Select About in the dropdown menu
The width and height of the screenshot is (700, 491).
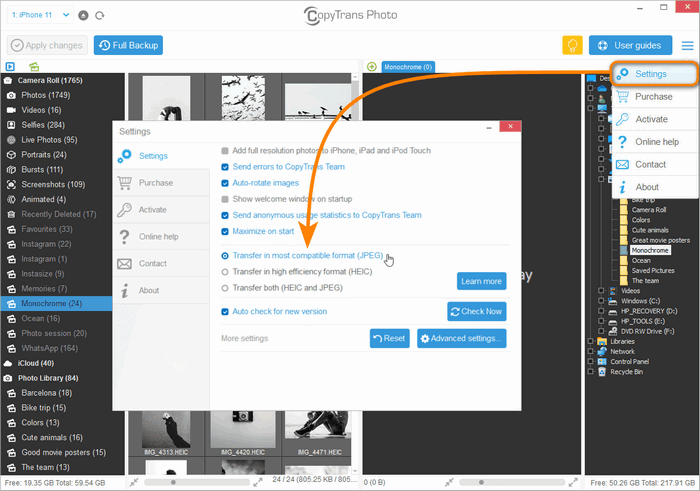[654, 187]
